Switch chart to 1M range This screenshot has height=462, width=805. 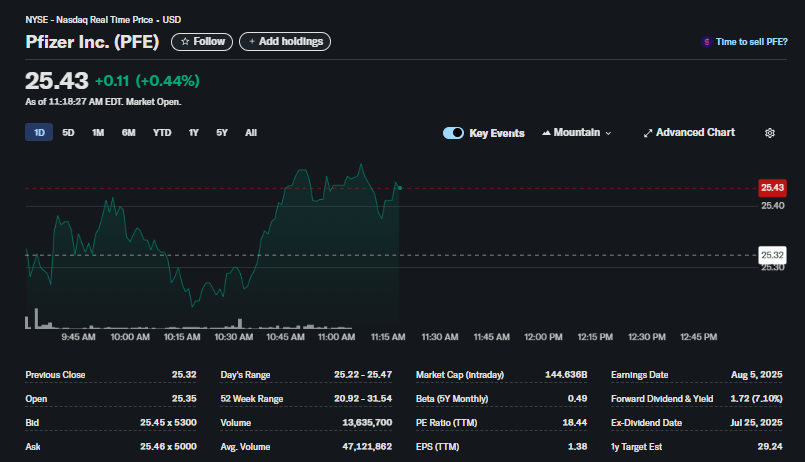[x=98, y=132]
